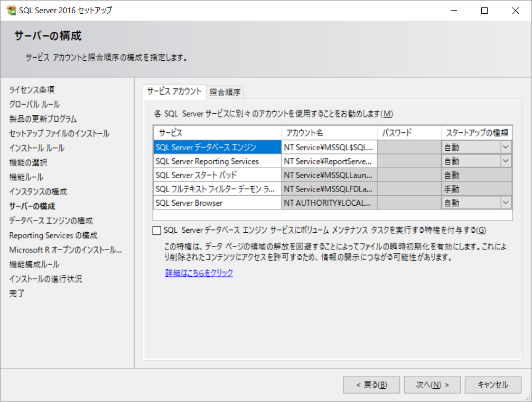Click password field for SQL Server データベース エンジン
Image resolution: width=532 pixels, height=402 pixels.
pyautogui.click(x=409, y=147)
